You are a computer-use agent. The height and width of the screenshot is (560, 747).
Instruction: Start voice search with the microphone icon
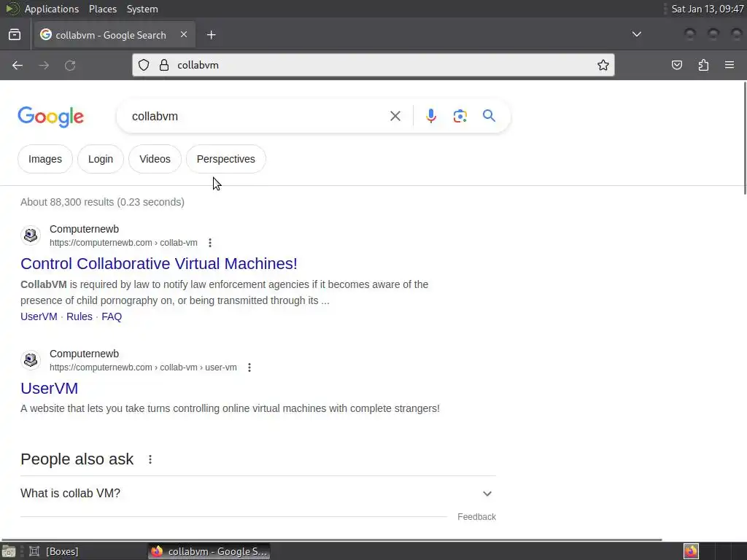click(x=430, y=116)
